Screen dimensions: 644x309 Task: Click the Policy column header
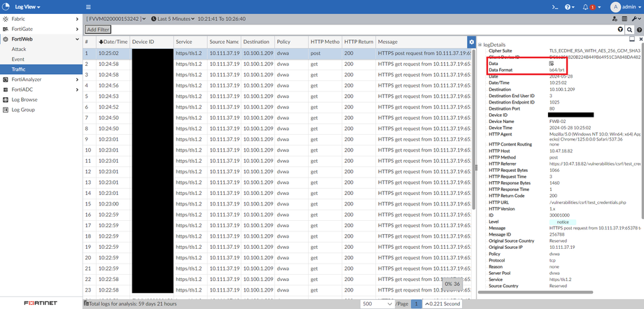click(x=291, y=42)
